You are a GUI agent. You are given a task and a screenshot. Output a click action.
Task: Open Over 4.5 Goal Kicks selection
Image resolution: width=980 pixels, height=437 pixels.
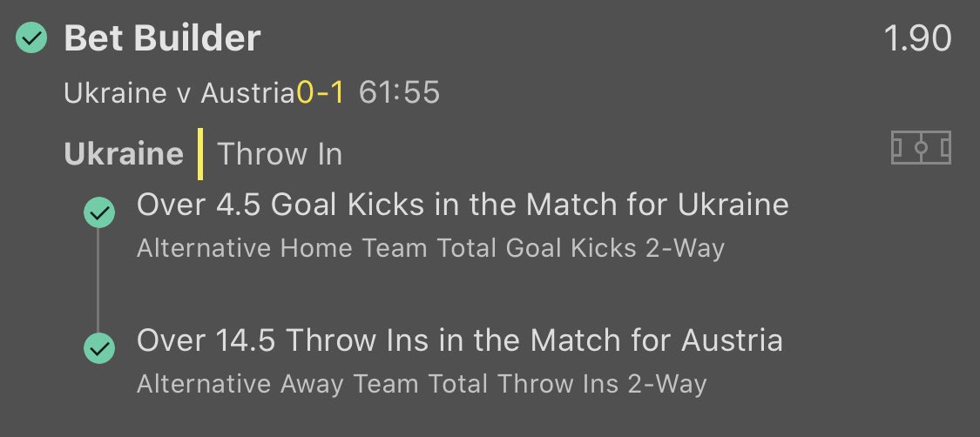click(463, 205)
